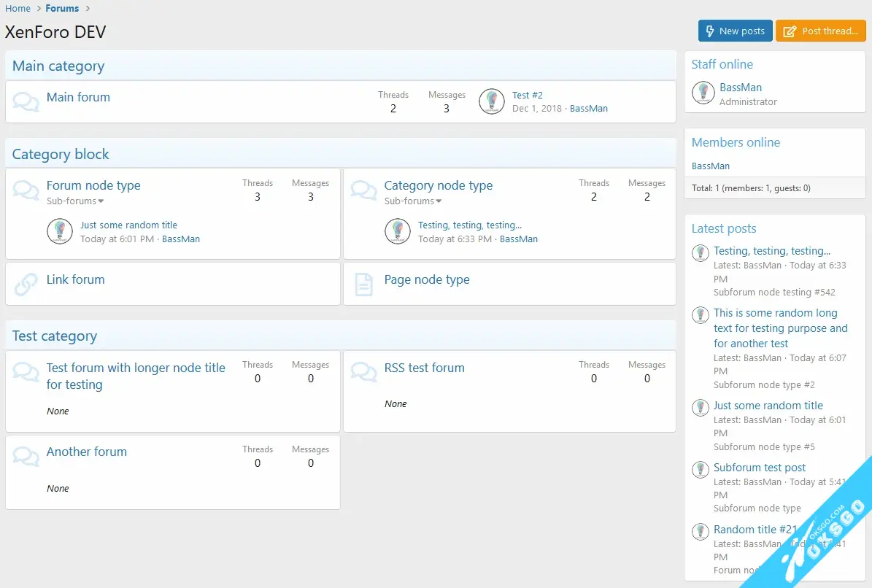This screenshot has width=872, height=588.
Task: Click the Link forum chain icon
Action: point(26,284)
